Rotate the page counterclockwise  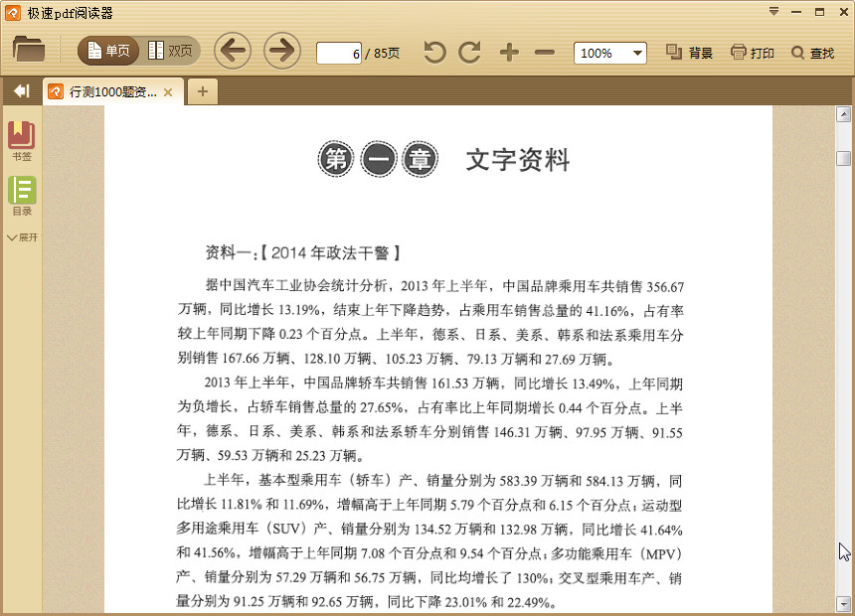[433, 52]
